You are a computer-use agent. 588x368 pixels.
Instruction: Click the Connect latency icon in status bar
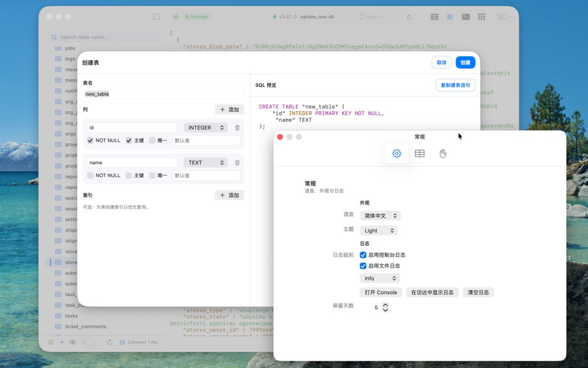pos(123,342)
